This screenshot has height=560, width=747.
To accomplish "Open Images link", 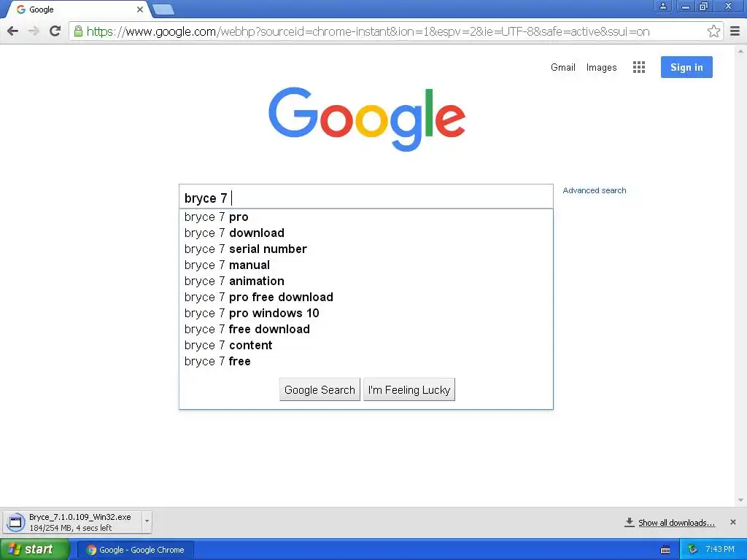I will (x=601, y=68).
